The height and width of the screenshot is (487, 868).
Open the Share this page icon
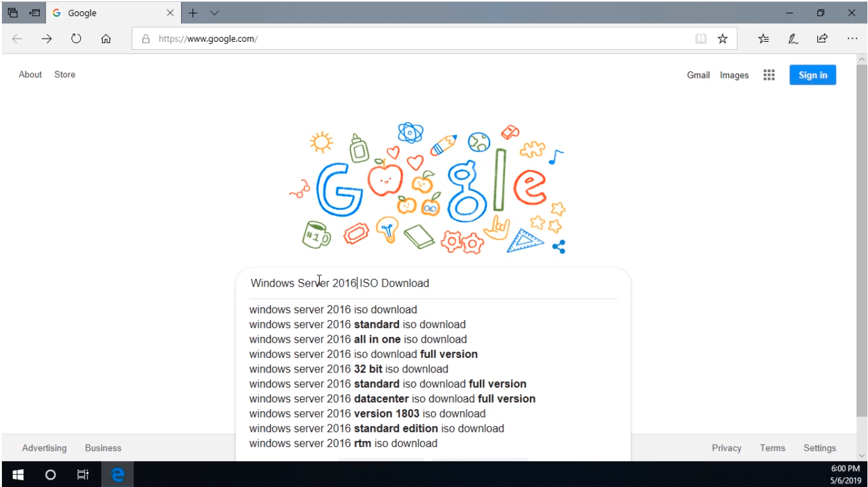click(822, 39)
